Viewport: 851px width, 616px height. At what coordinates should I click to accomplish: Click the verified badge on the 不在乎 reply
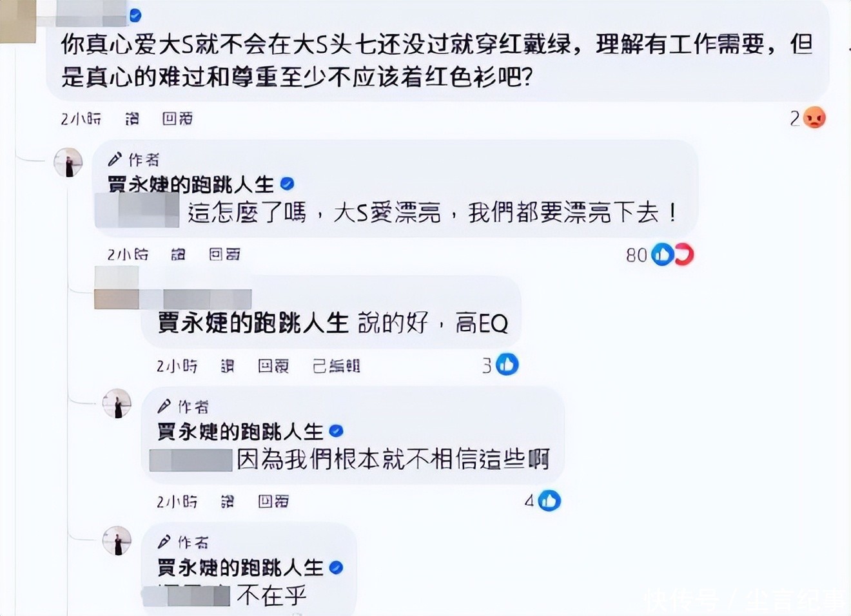pyautogui.click(x=336, y=568)
